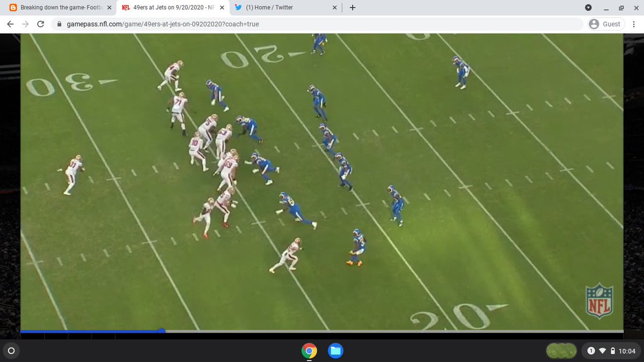Click the video playback progress handle
Screen dimensions: 644x362
(x=162, y=331)
